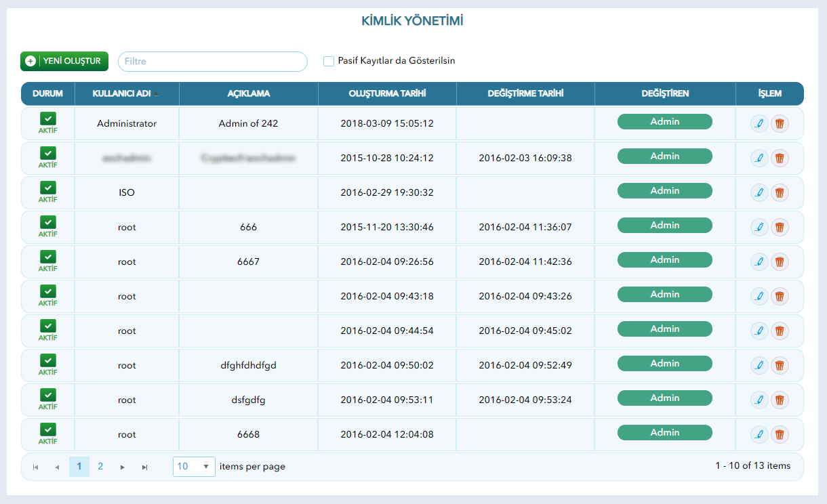Toggle AKTİF status of Administrator row
The width and height of the screenshot is (827, 504).
pos(47,123)
